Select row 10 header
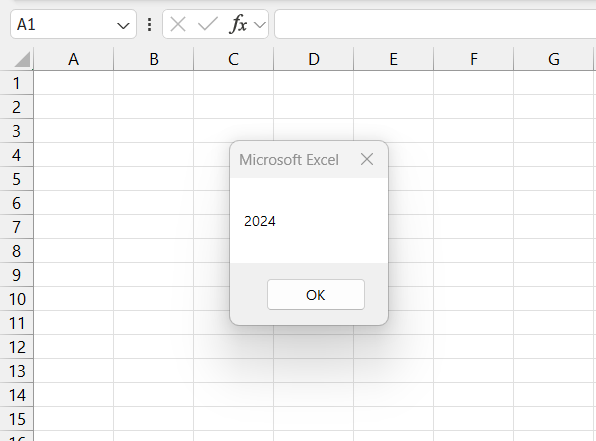Image resolution: width=596 pixels, height=441 pixels. 16,299
